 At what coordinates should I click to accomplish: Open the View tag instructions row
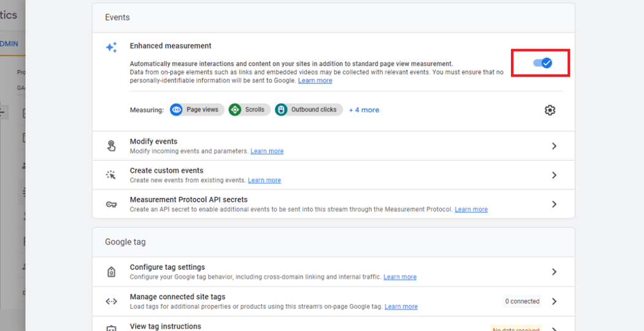click(x=334, y=324)
